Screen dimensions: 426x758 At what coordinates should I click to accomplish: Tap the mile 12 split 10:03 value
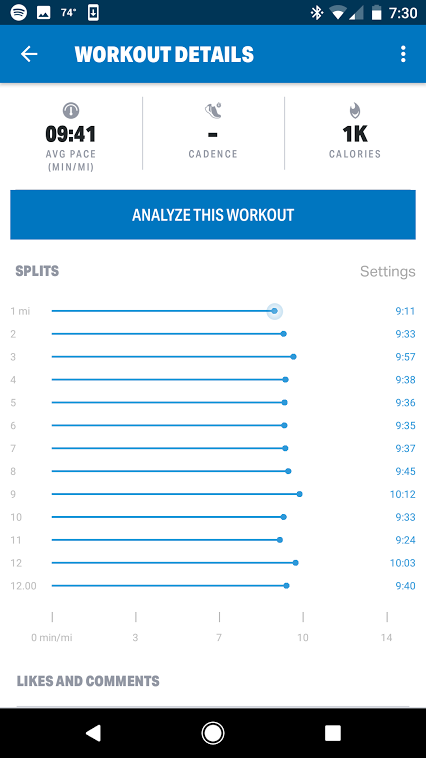(402, 563)
